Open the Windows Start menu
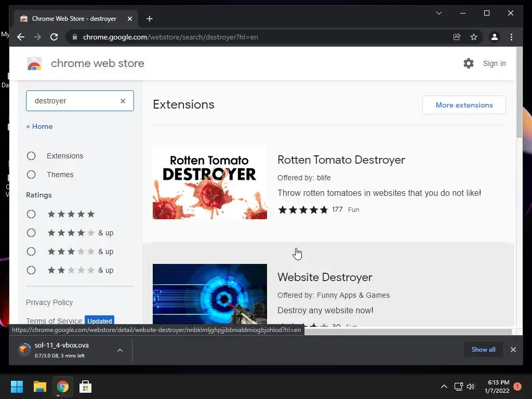Screen dimensions: 532x399 point(17,387)
